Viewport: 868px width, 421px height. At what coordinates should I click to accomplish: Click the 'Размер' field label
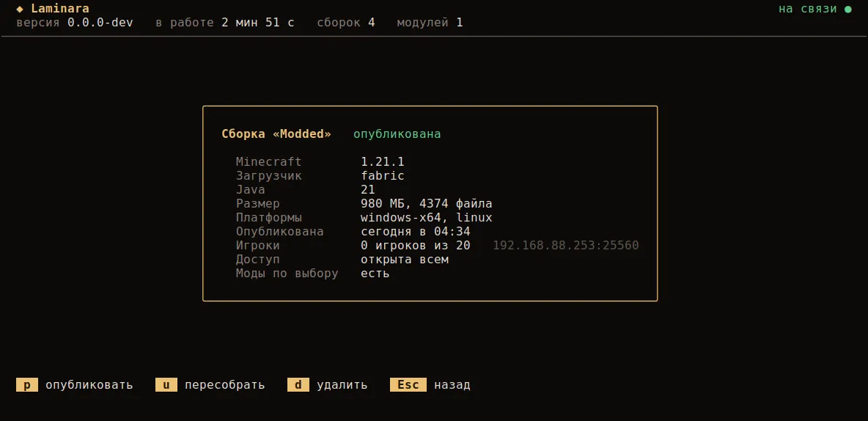[x=257, y=204]
